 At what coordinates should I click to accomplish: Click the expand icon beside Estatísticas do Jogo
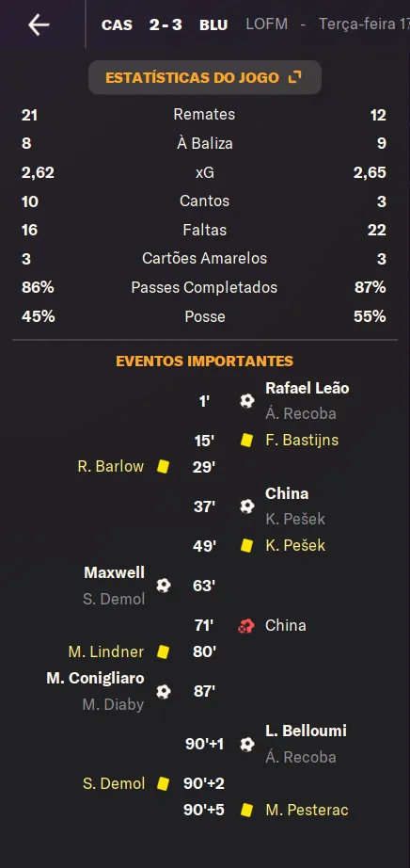click(295, 77)
